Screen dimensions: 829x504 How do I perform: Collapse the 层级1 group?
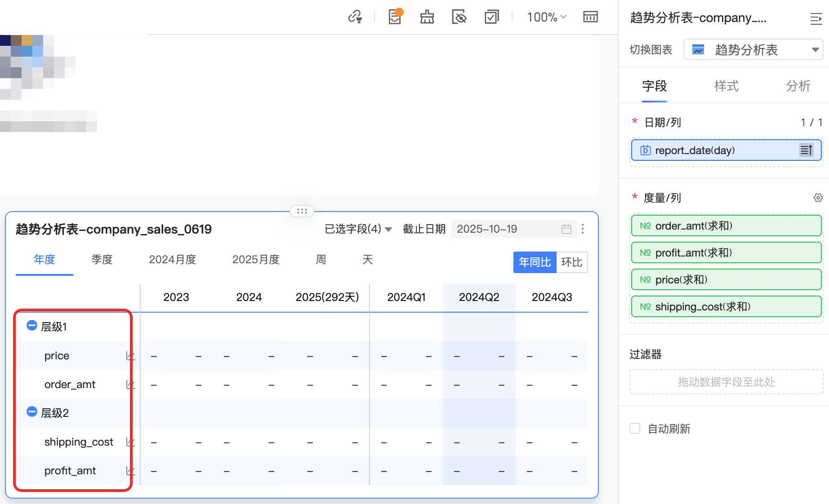pyautogui.click(x=31, y=326)
